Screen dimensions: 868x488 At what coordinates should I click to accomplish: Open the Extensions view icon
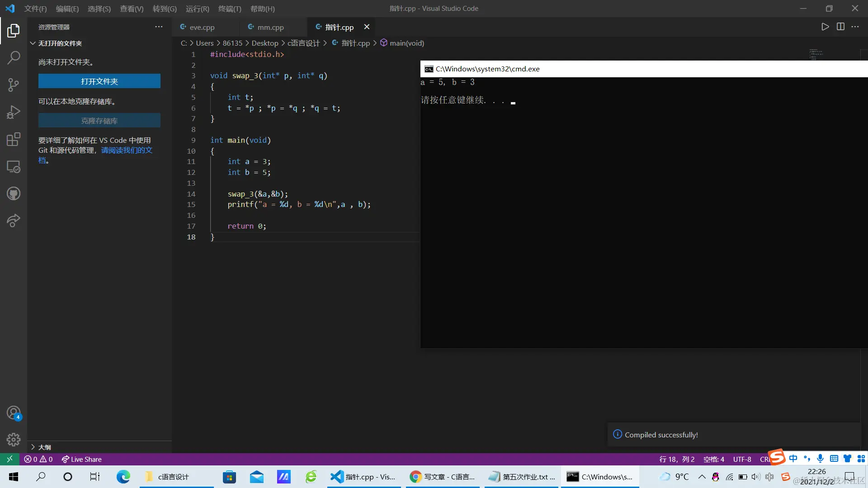[x=14, y=139]
